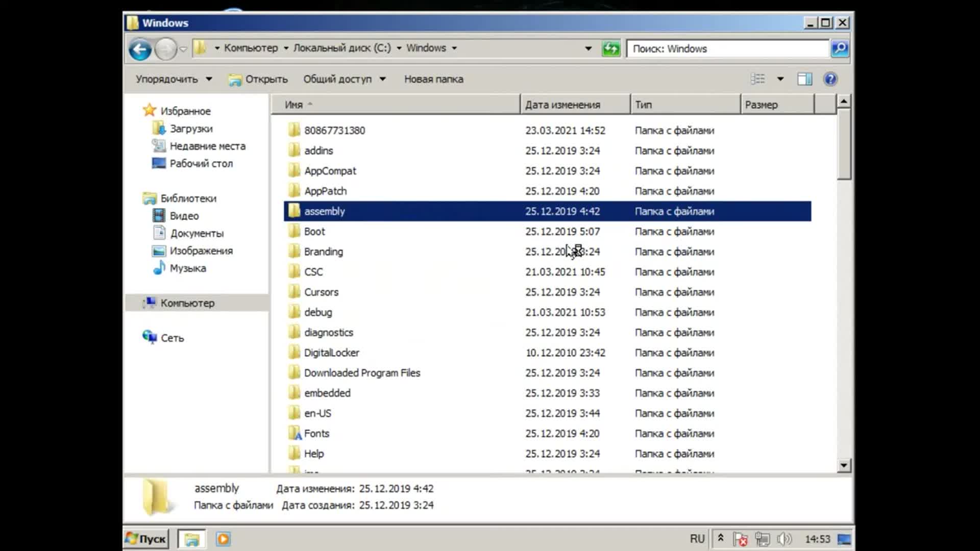Image resolution: width=980 pixels, height=551 pixels.
Task: Open the Help question mark icon
Action: [830, 79]
